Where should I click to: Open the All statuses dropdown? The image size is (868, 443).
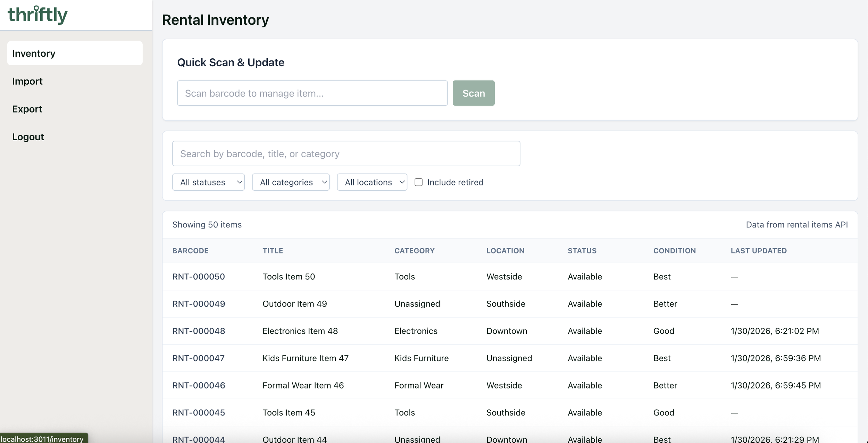(x=208, y=182)
